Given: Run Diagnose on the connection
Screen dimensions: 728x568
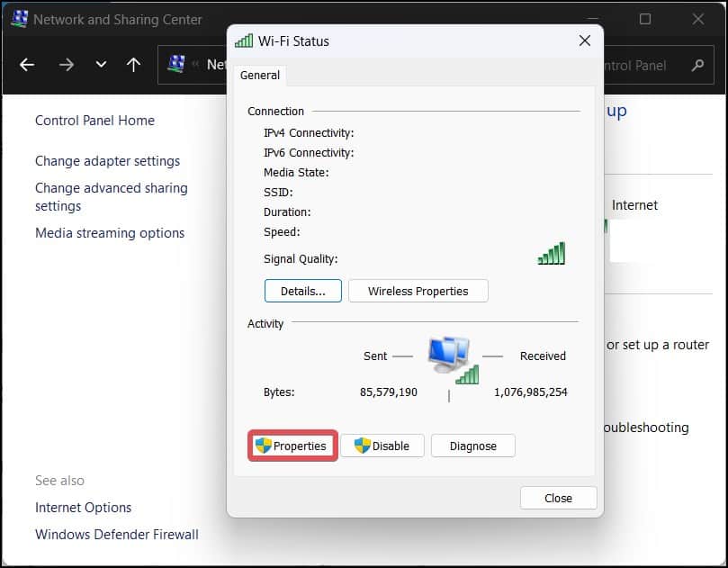Looking at the screenshot, I should (x=472, y=446).
